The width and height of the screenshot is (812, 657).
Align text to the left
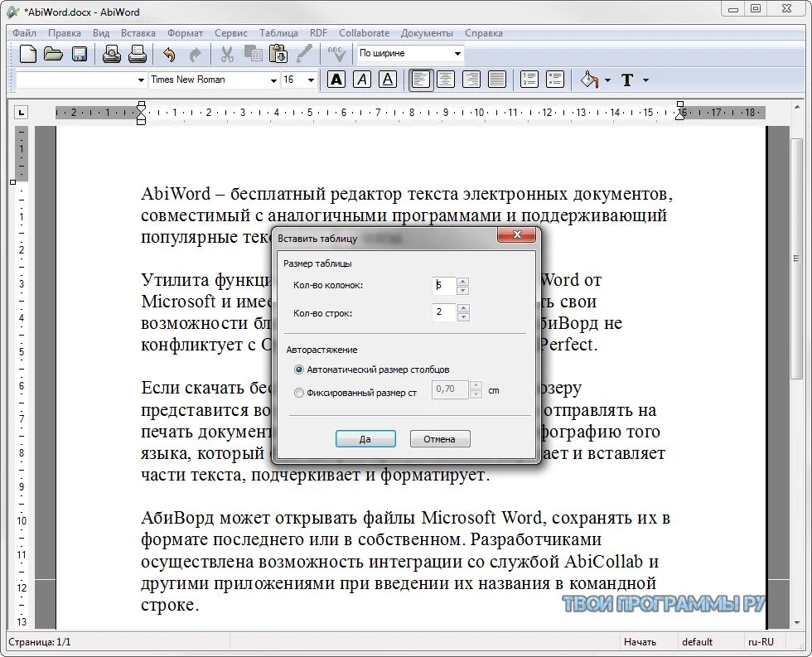421,80
